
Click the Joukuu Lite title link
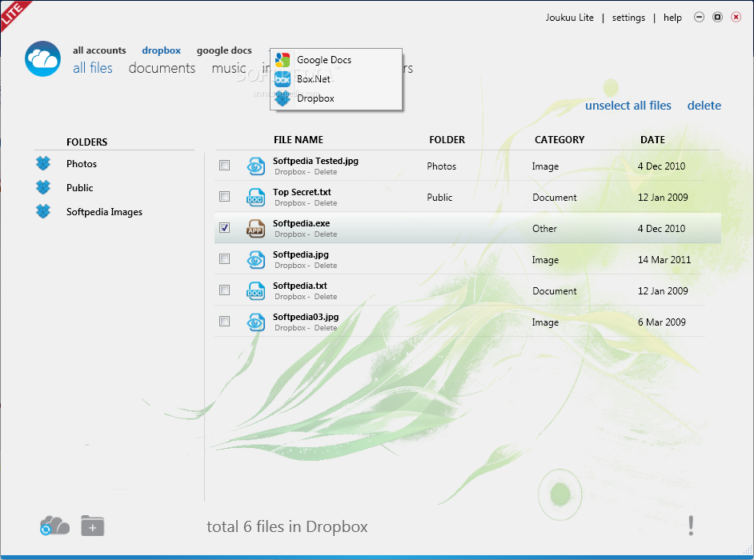click(x=569, y=18)
